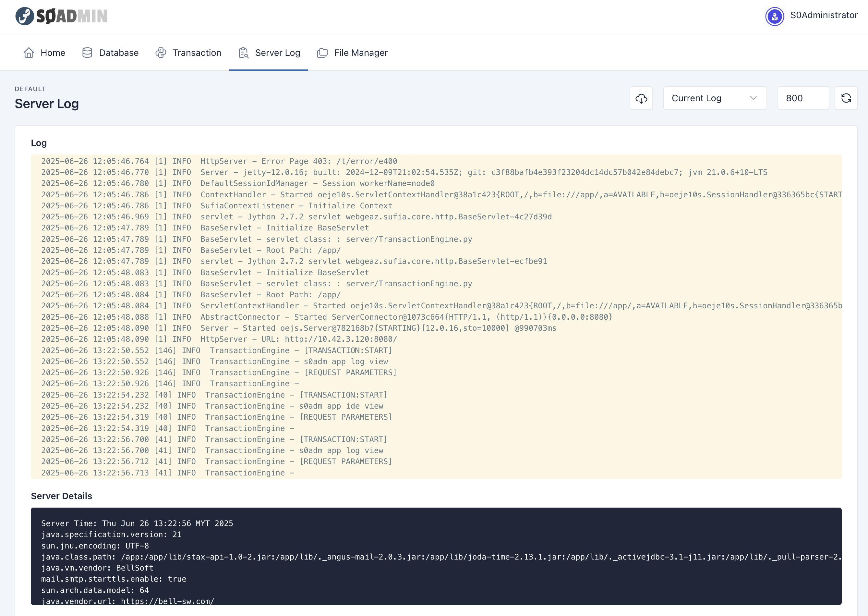Switch to the Transaction tab

[x=188, y=53]
